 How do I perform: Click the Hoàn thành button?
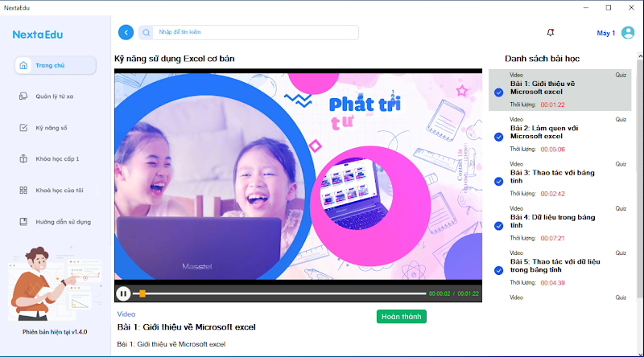coord(401,316)
